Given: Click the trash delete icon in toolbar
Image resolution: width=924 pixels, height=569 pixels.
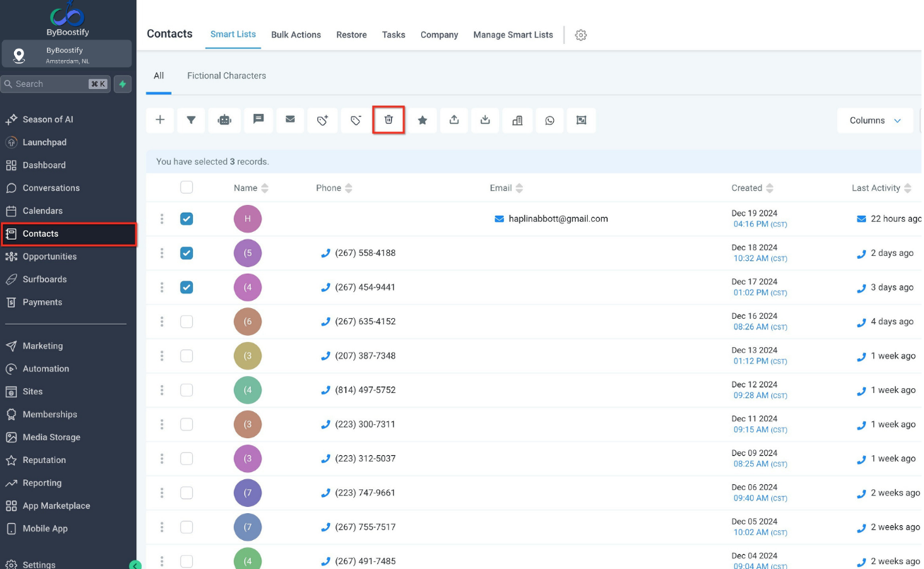Looking at the screenshot, I should point(388,120).
